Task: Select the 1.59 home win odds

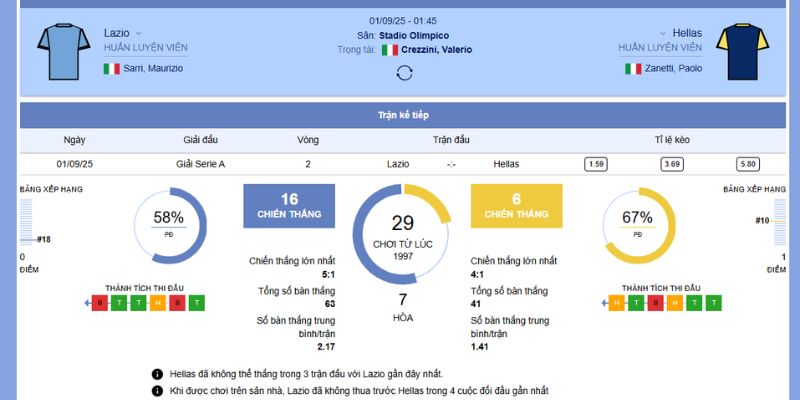Action: point(596,164)
